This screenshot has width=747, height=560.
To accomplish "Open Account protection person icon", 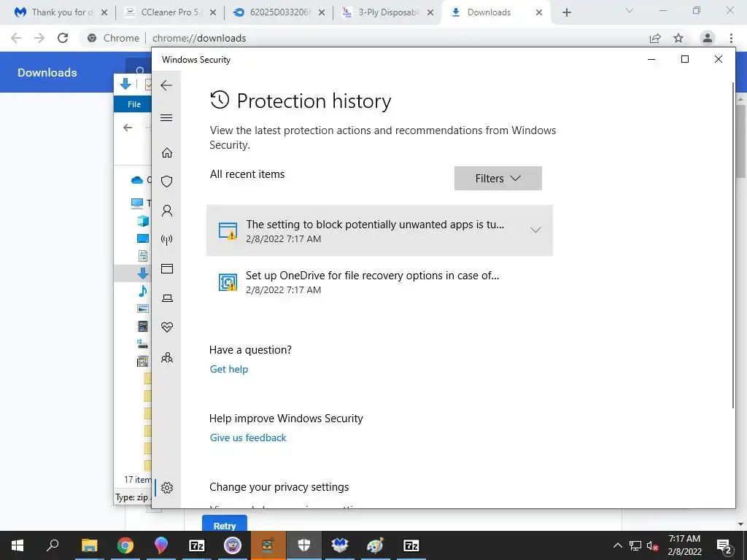I will coord(167,211).
